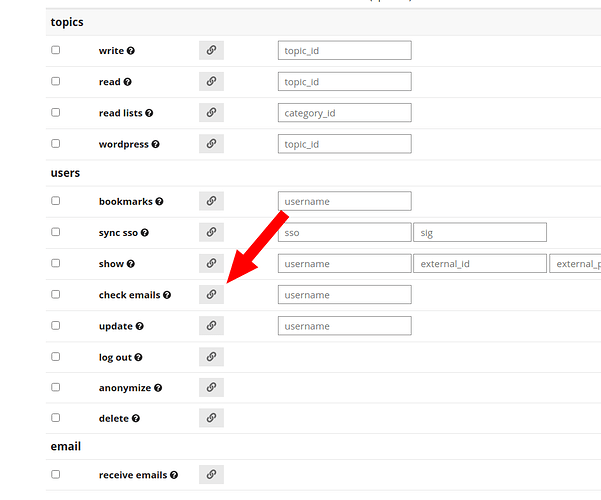The height and width of the screenshot is (500, 601).
Task: Click the link icon in check emails row
Action: 211,294
